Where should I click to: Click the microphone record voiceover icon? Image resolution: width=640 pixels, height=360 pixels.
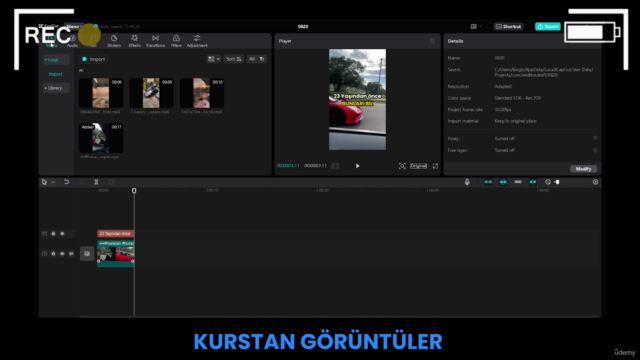coord(467,182)
